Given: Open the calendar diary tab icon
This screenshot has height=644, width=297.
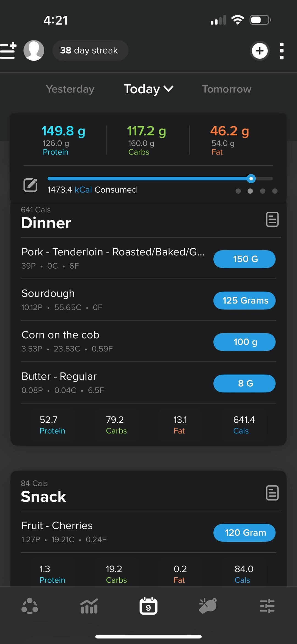Looking at the screenshot, I should point(148,606).
